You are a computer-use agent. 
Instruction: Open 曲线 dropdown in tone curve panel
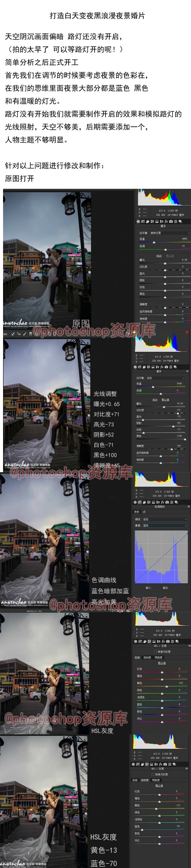coord(165,519)
